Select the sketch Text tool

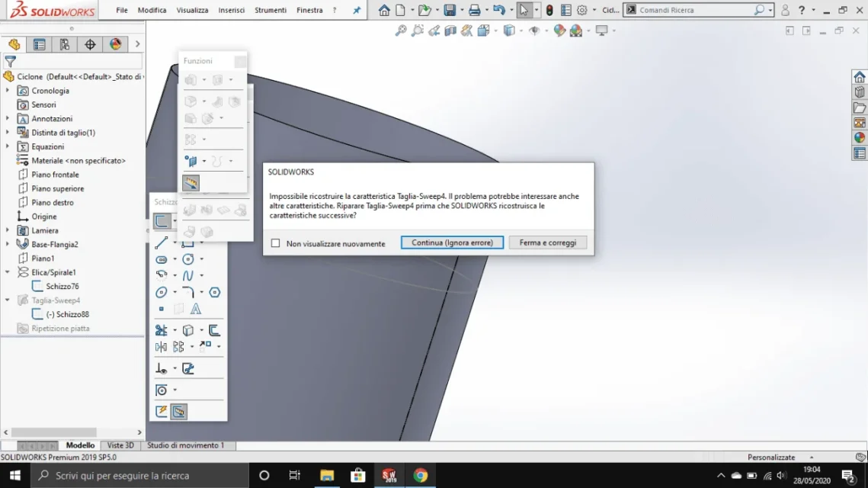point(195,309)
